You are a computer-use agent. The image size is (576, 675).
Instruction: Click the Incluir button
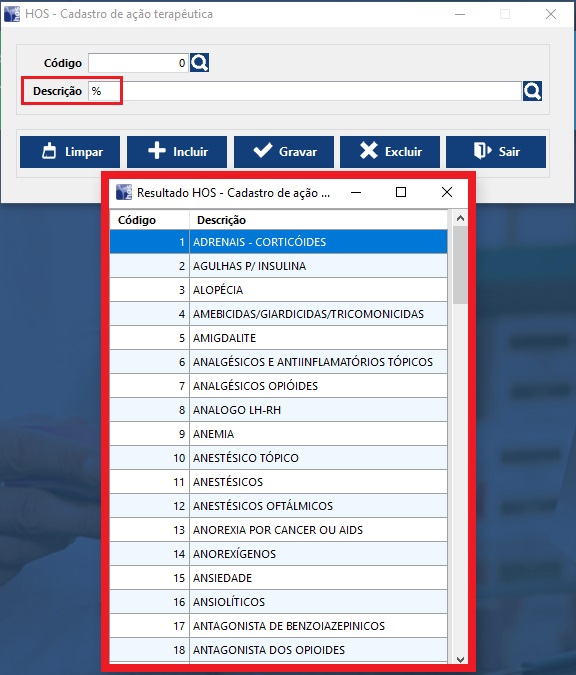click(177, 152)
